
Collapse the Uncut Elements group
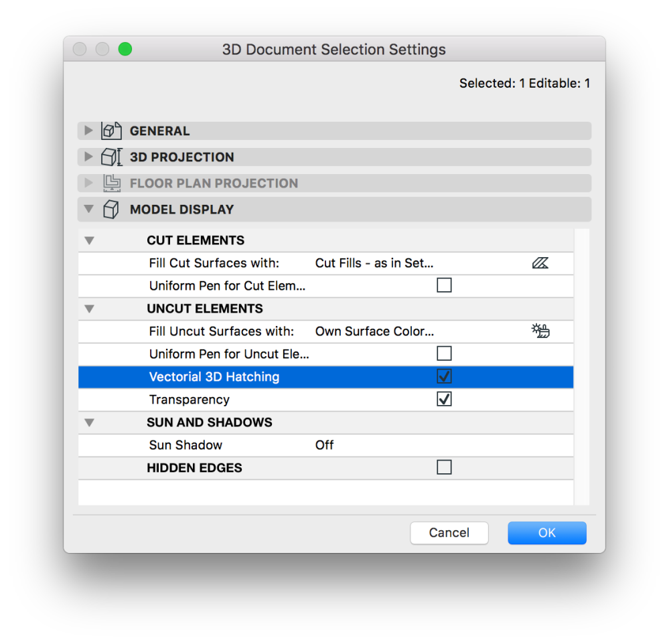90,309
